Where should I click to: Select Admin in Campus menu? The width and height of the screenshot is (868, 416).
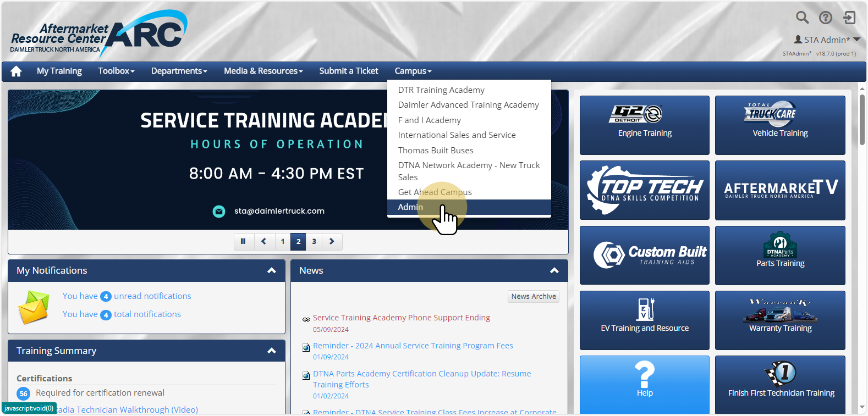[x=469, y=207]
